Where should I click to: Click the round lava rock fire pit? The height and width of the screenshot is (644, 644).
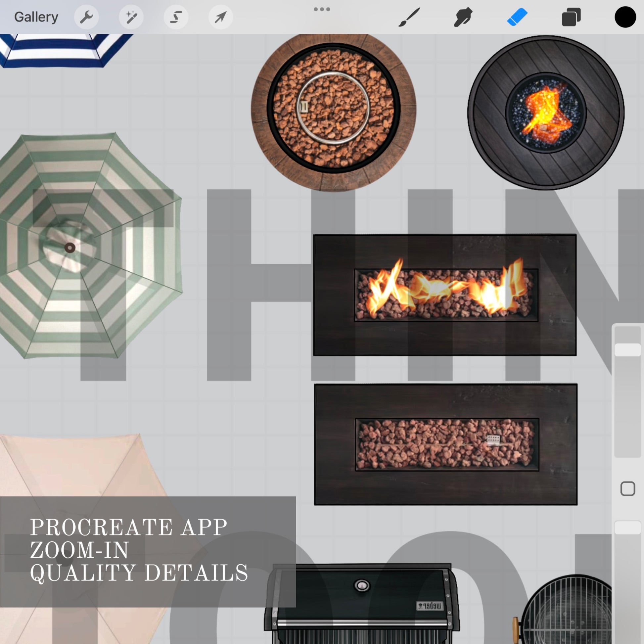click(x=334, y=112)
